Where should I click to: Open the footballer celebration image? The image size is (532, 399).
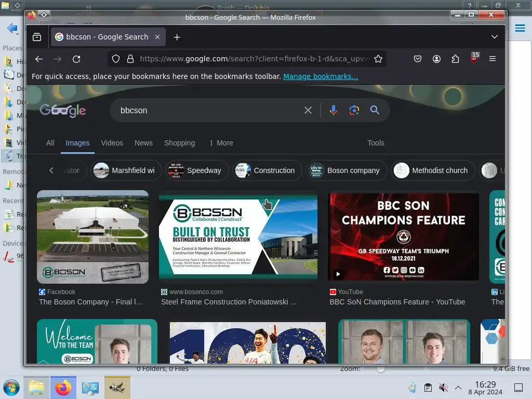pos(248,343)
